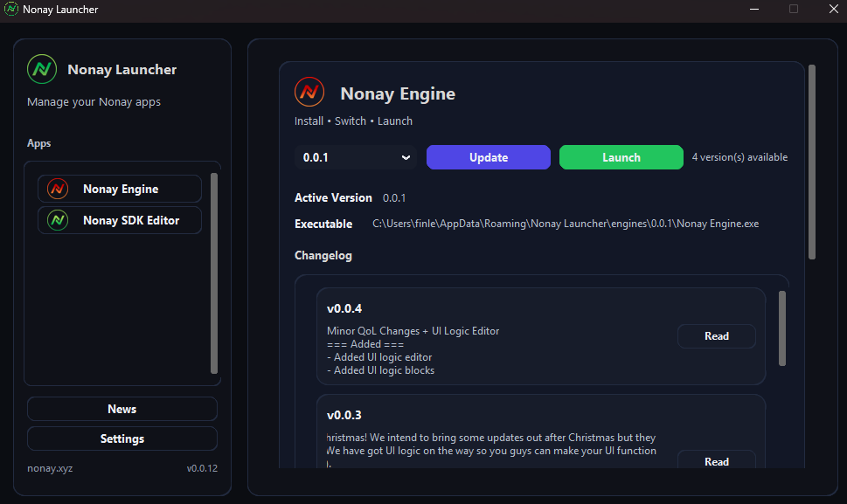Click the red icon beside Nonay Engine in Apps list
Viewport: 847px width, 504px height.
[x=58, y=189]
